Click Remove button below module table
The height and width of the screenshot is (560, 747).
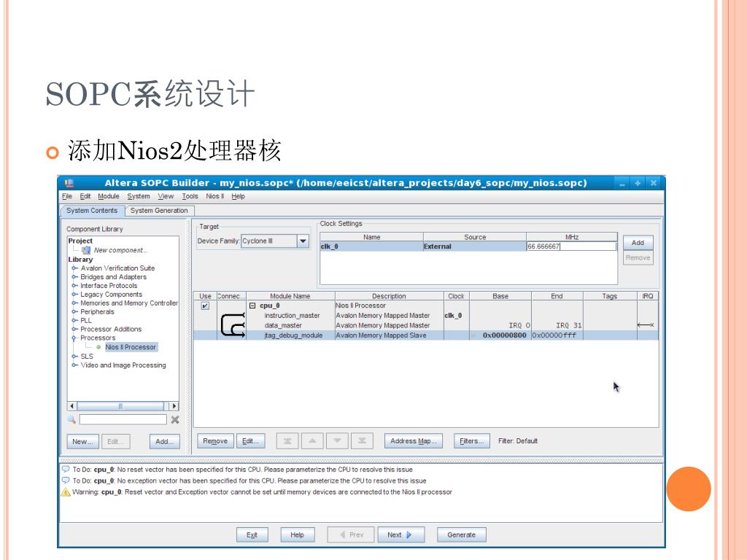215,441
